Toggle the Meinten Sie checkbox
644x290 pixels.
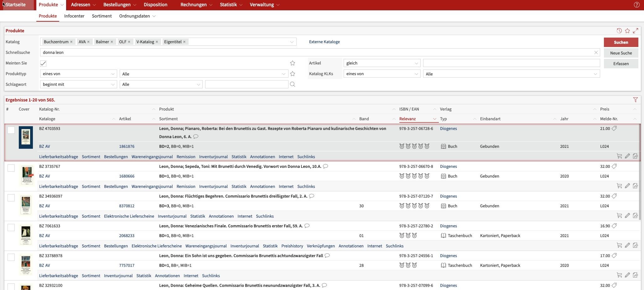pyautogui.click(x=43, y=63)
